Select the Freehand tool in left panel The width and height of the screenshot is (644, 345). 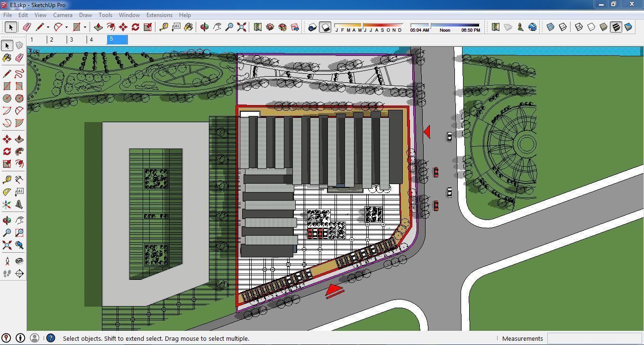point(19,74)
